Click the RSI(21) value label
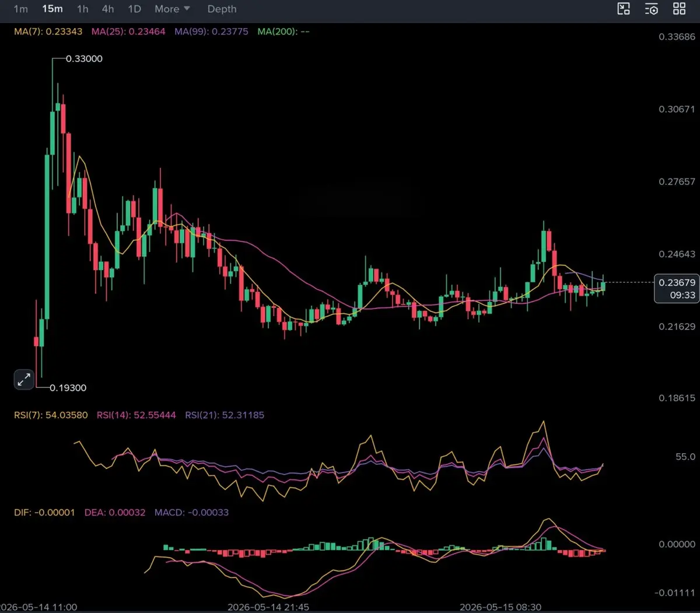Screen dimensions: 700x613 coord(225,415)
